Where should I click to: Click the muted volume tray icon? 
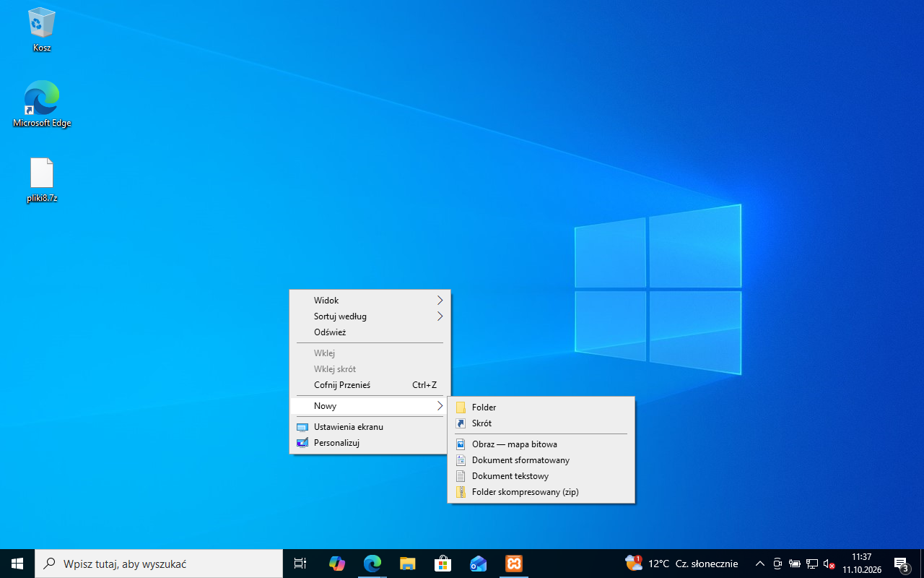coord(829,564)
